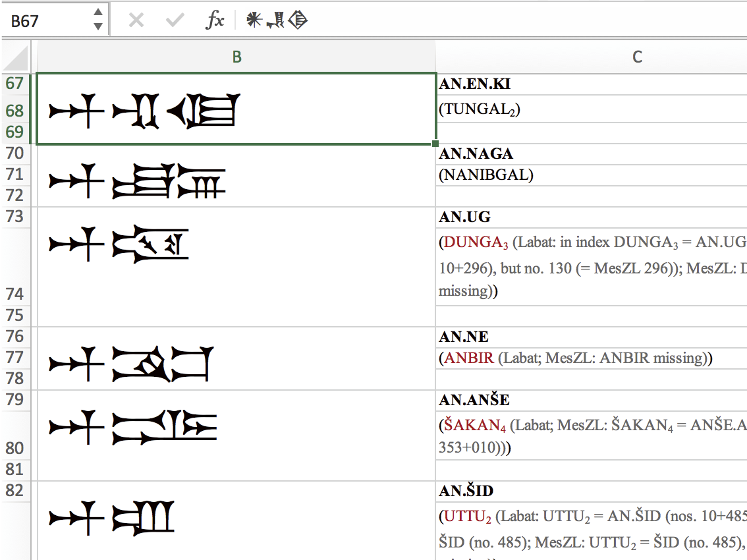Screen dimensions: 747x560
Task: Click the cell containing AN.ANŠE
Action: click(x=592, y=401)
